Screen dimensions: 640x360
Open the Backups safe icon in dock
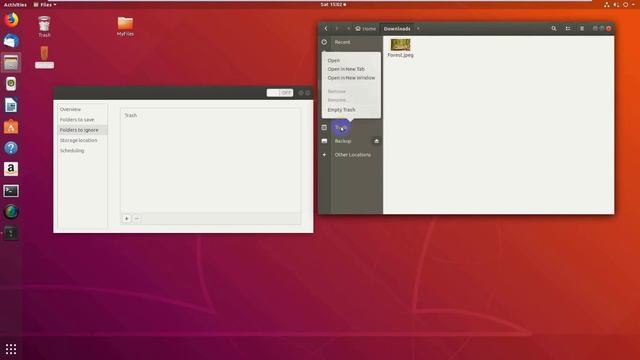point(11,233)
